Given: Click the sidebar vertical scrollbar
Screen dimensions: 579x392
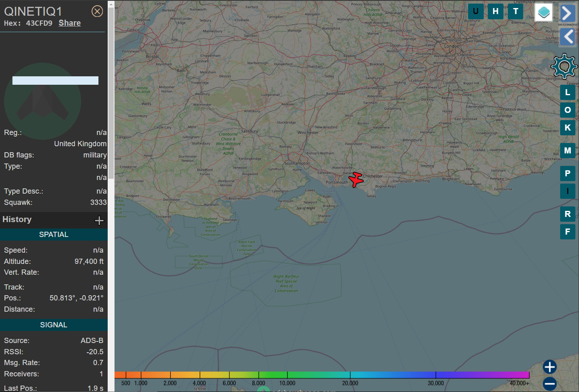Looking at the screenshot, I should point(111,92).
